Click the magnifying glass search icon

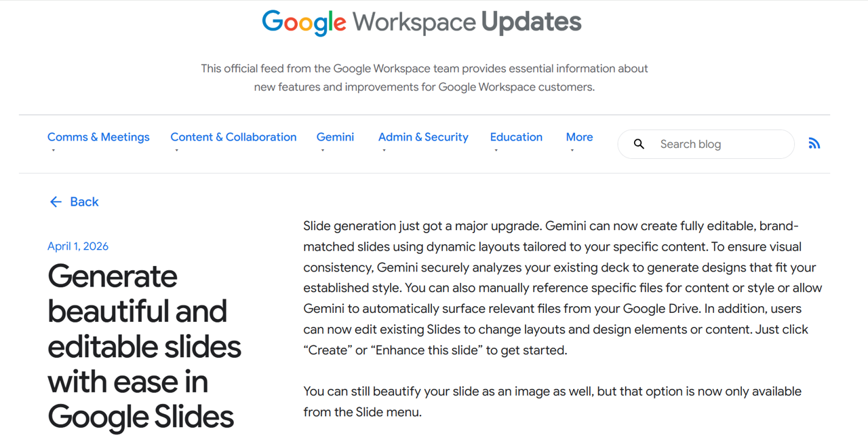639,144
